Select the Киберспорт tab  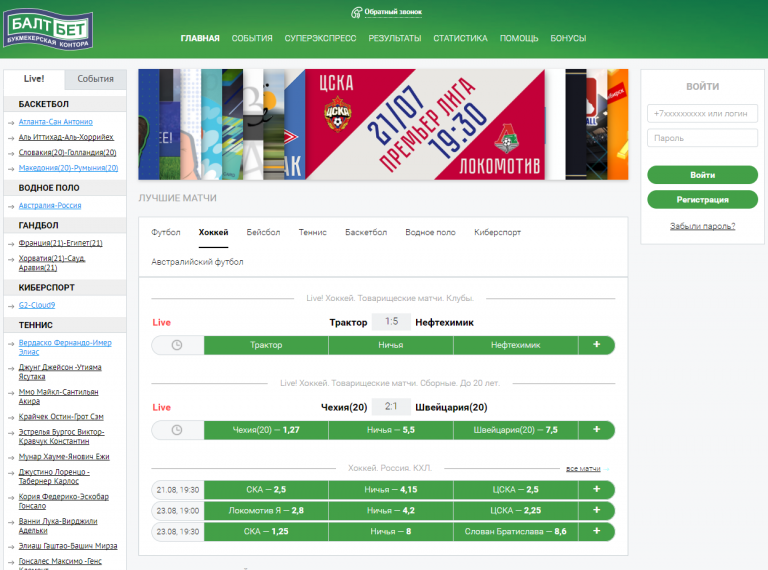pyautogui.click(x=497, y=233)
